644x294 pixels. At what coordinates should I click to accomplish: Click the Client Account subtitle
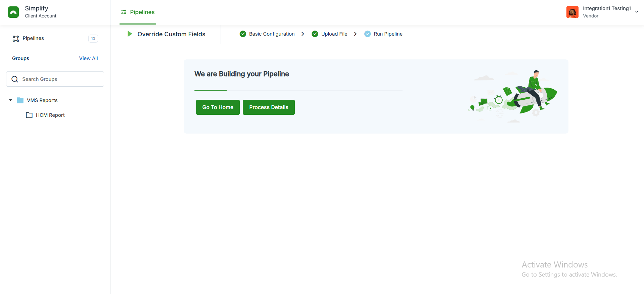[41, 16]
